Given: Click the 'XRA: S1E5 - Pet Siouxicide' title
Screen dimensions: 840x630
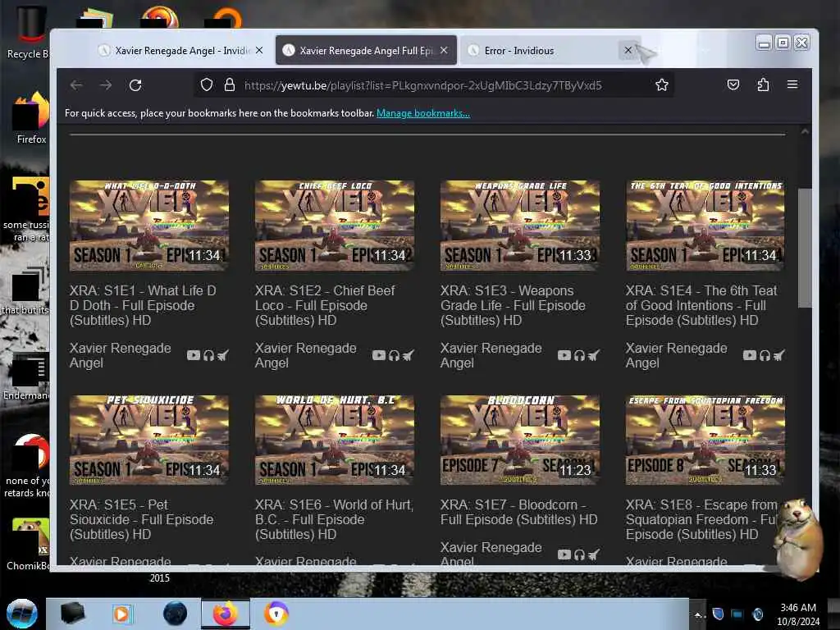Looking at the screenshot, I should pos(141,519).
